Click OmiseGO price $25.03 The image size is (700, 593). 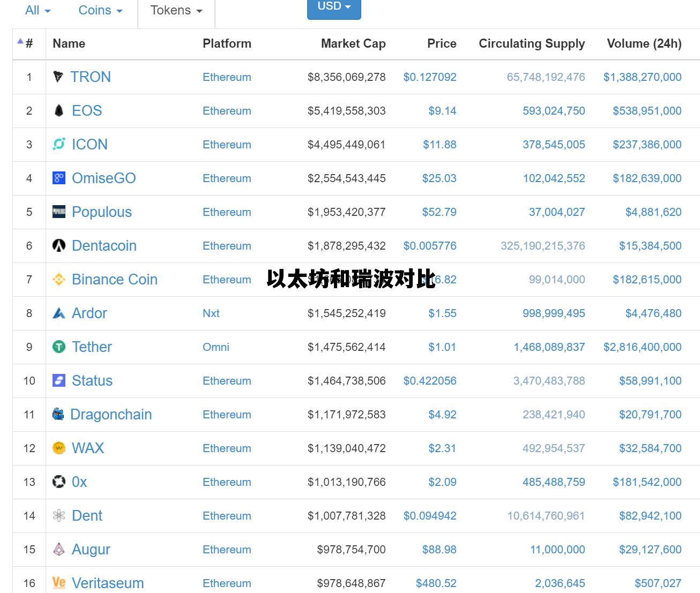coord(439,178)
